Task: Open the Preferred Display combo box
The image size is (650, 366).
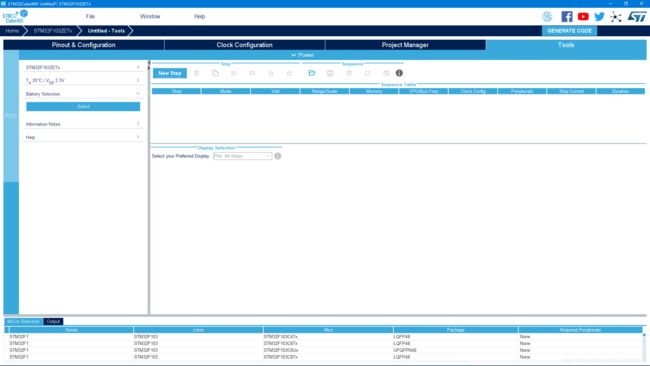Action: pos(243,156)
